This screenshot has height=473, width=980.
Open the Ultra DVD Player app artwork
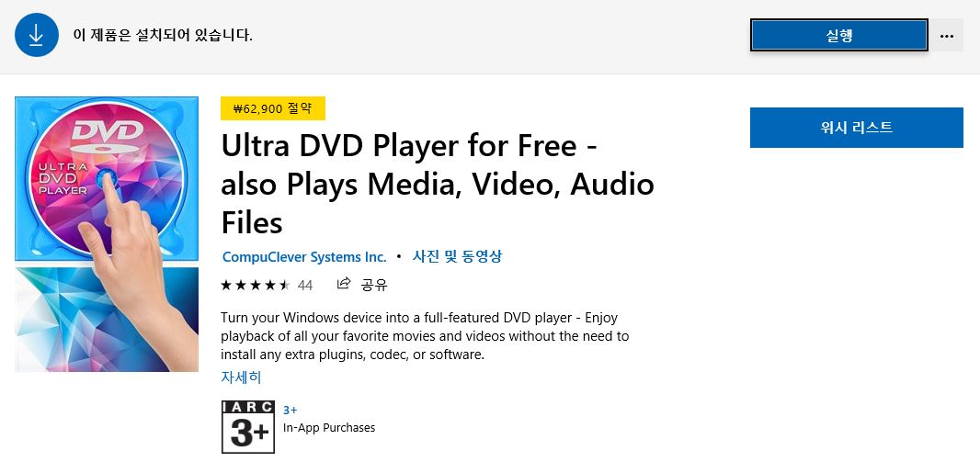coord(107,234)
